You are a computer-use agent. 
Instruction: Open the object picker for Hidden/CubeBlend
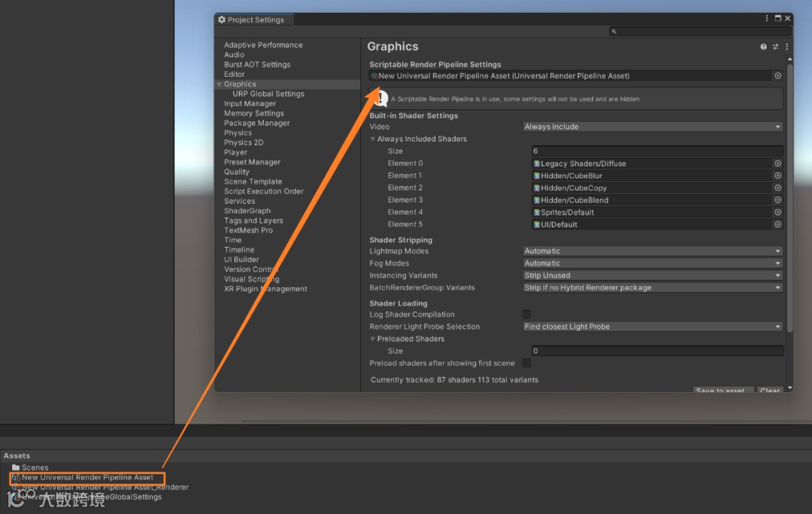778,200
